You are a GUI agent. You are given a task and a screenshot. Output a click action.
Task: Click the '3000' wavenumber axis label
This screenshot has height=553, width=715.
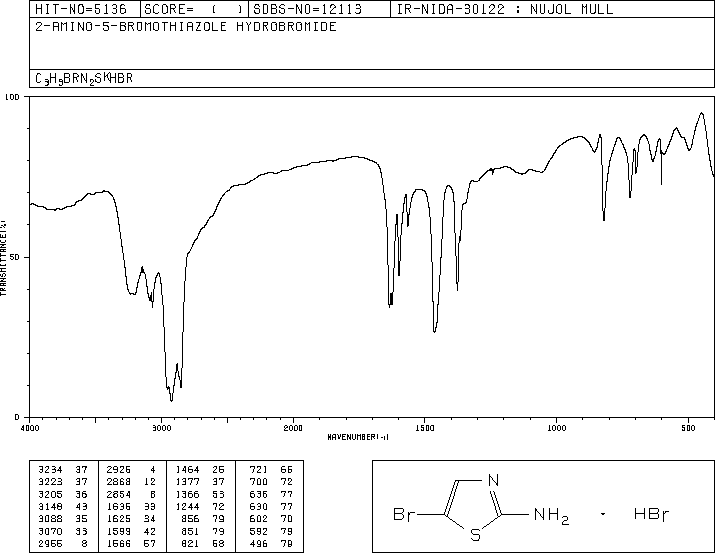tap(161, 428)
